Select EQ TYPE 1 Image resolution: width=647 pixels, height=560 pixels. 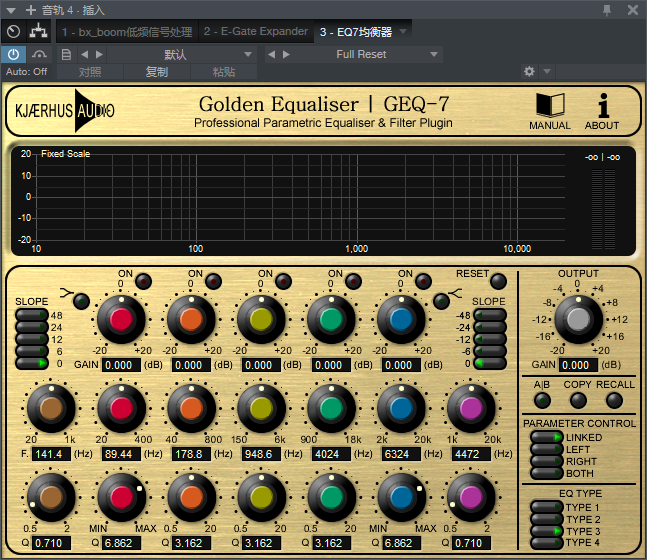click(547, 507)
